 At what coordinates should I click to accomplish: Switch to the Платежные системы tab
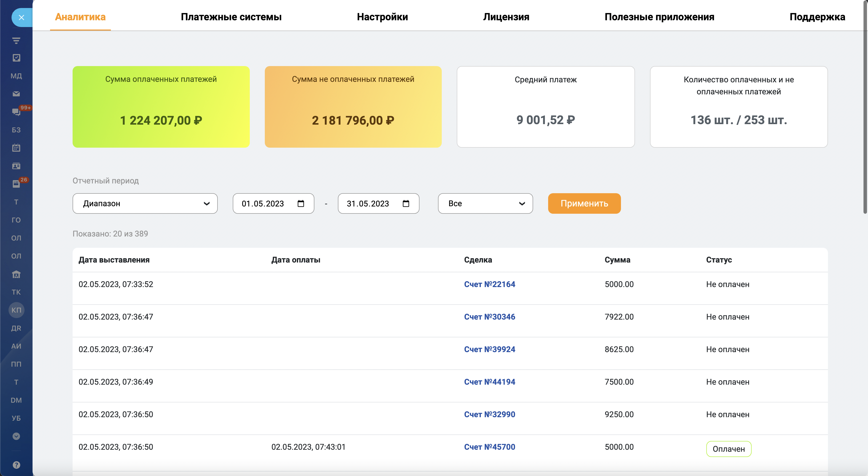(232, 17)
